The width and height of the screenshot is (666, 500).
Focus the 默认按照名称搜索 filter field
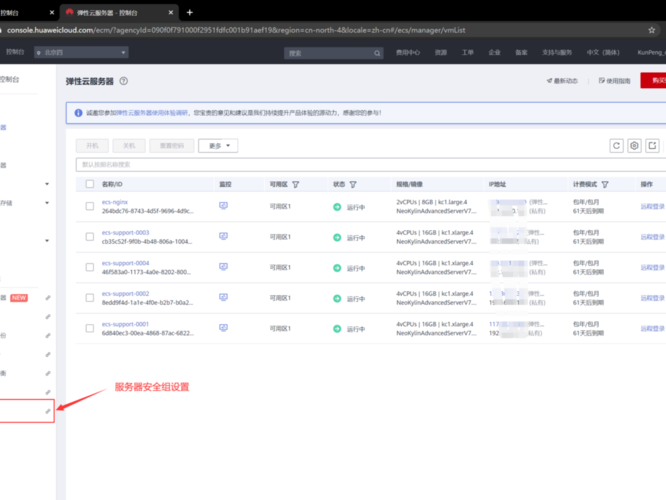tap(371, 164)
